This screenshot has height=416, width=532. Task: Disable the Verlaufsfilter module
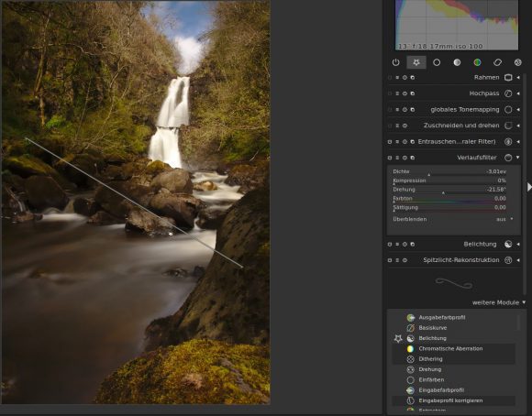(390, 158)
